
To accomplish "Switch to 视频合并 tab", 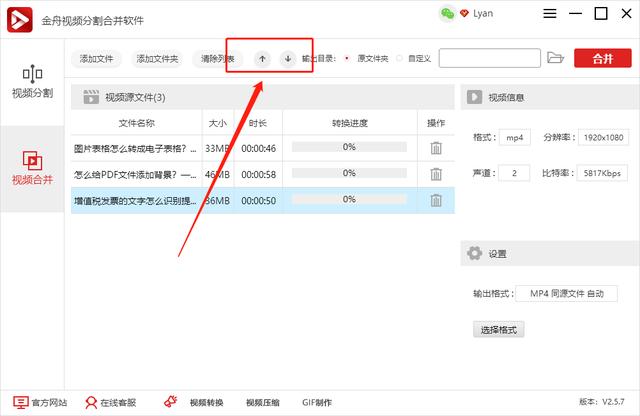I will coord(32,168).
